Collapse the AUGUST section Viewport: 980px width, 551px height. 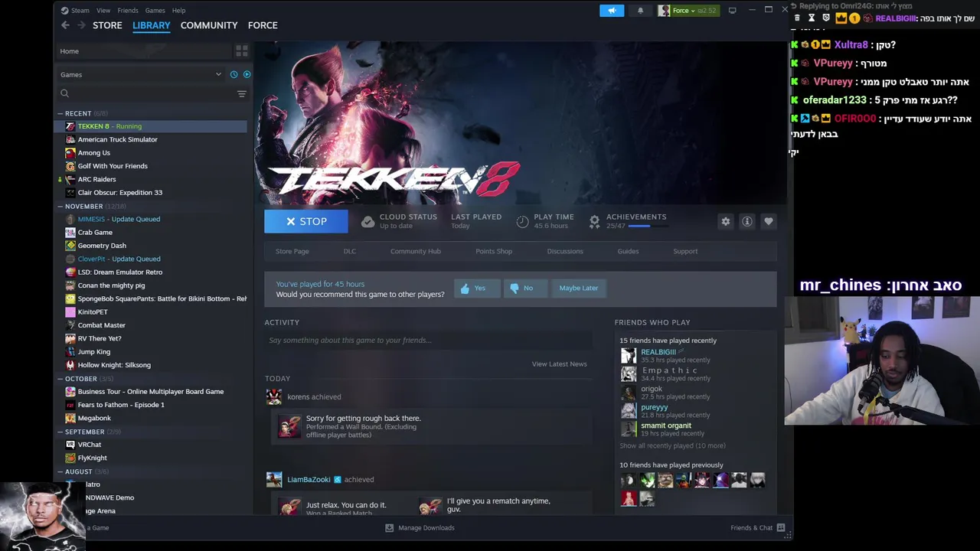(x=60, y=471)
